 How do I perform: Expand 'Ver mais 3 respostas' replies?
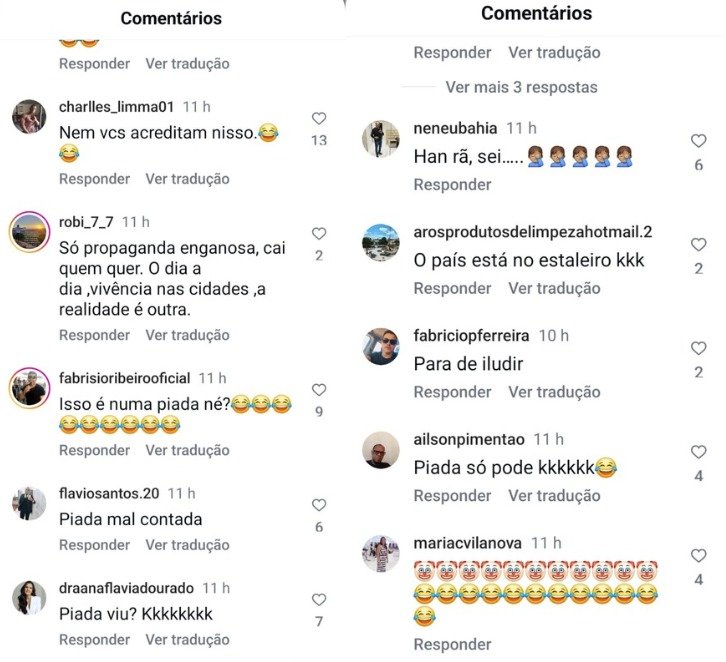point(521,87)
